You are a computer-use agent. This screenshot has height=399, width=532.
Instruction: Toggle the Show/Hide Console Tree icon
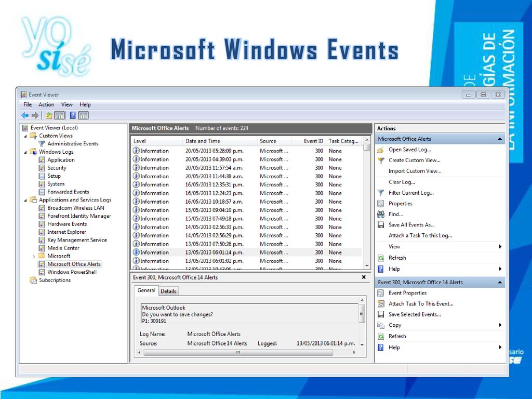point(59,116)
